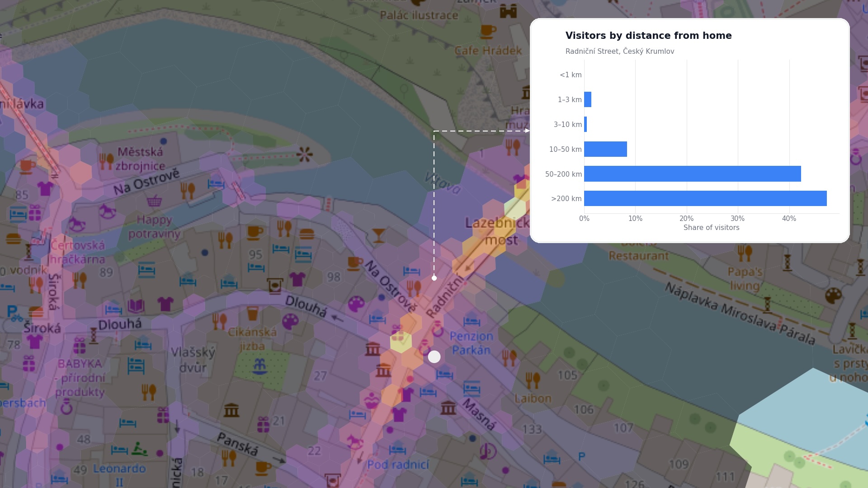Click the open book shop icon near Dlouhá

(136, 306)
